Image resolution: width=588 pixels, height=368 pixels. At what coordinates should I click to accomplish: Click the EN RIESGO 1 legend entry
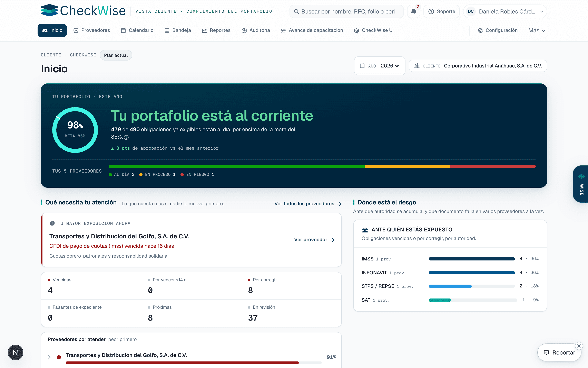[x=197, y=175]
